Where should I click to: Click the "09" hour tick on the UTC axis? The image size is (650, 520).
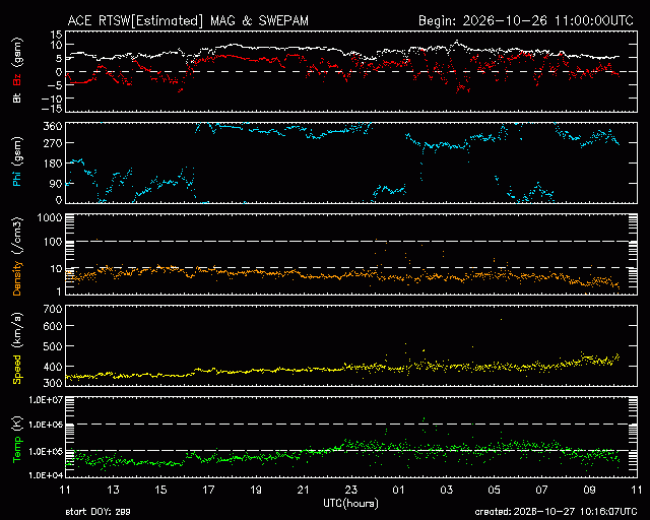point(589,490)
